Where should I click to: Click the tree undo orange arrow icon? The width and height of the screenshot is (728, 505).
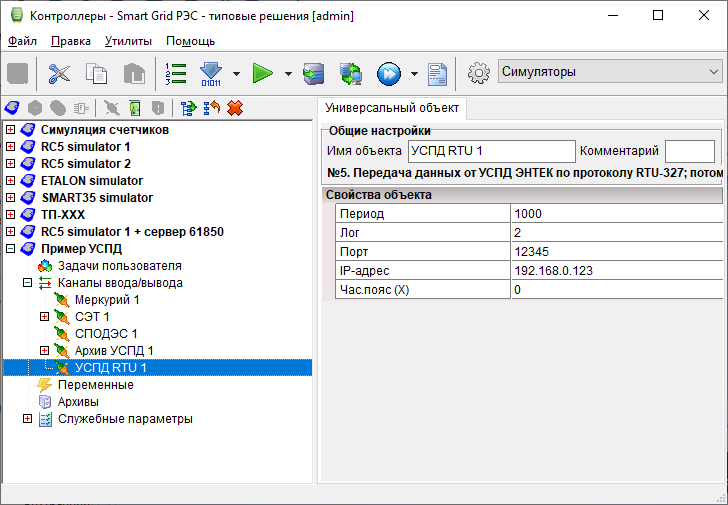pyautogui.click(x=212, y=108)
